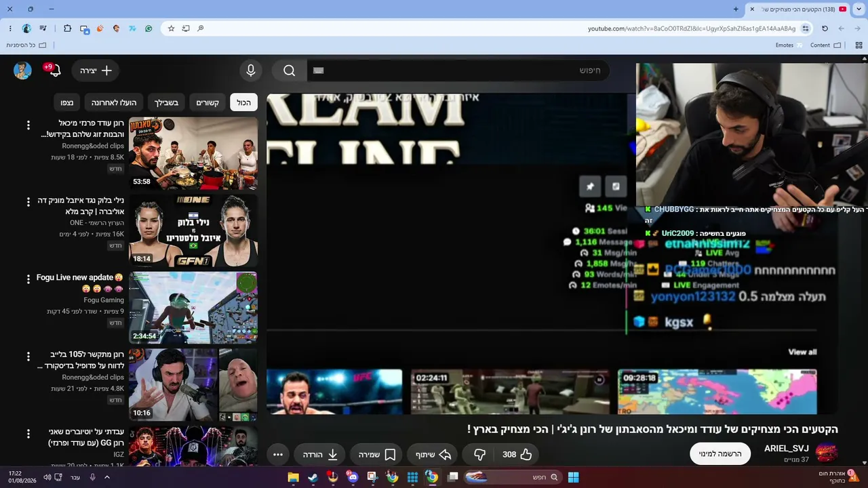868x488 pixels.
Task: Toggle the עבר keyboard language indicator
Action: (75, 477)
